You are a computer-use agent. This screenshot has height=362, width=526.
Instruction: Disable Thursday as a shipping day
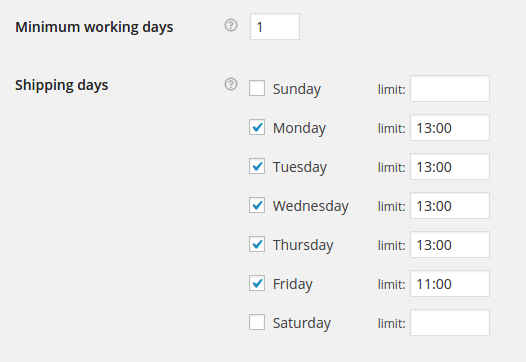tap(257, 244)
